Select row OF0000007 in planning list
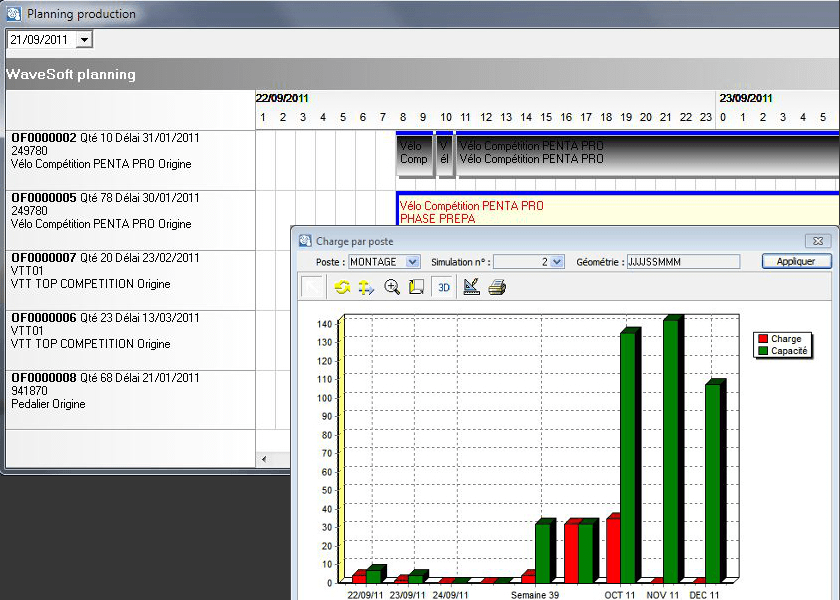Image resolution: width=840 pixels, height=600 pixels. tap(130, 280)
